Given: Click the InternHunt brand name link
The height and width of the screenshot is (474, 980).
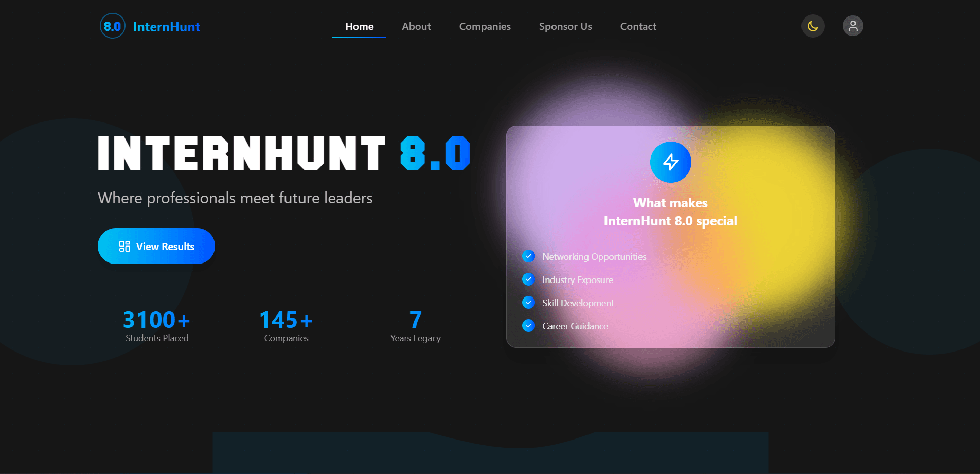Looking at the screenshot, I should 167,27.
